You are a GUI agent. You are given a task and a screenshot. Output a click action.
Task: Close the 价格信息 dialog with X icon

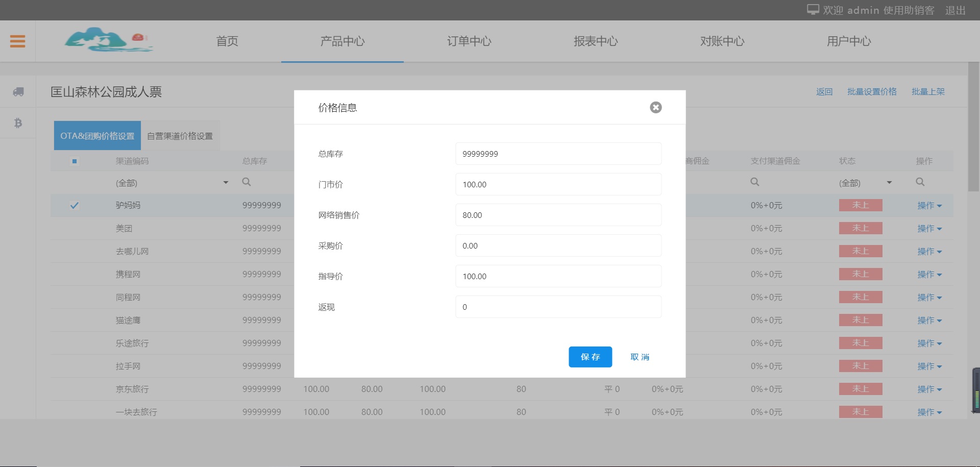[x=655, y=107]
